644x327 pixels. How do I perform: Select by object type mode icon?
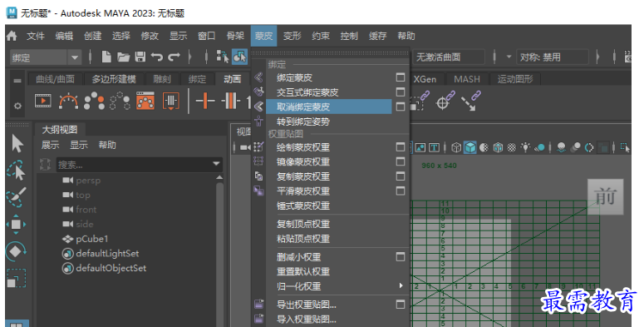point(239,57)
